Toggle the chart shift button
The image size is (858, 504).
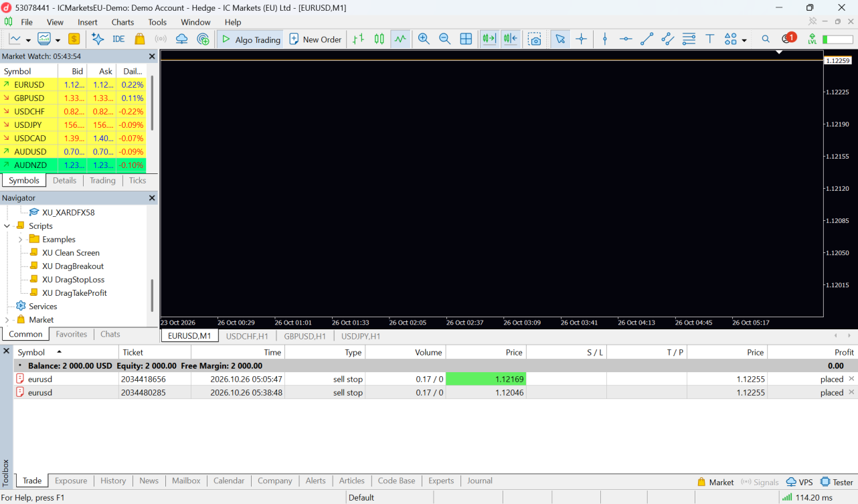point(511,39)
